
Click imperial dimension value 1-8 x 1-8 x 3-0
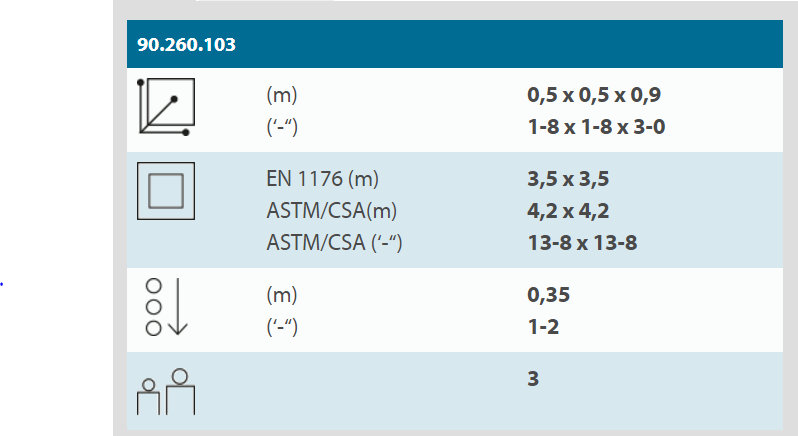pos(596,128)
